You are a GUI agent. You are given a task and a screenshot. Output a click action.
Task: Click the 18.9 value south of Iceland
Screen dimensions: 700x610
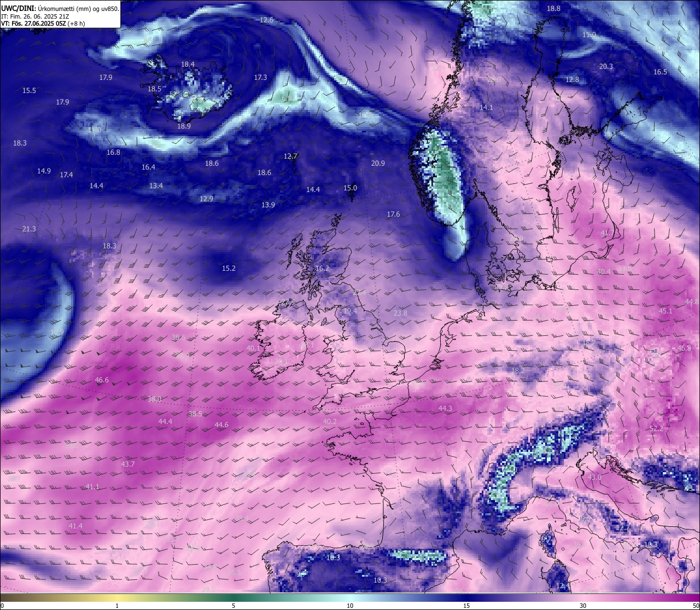point(184,126)
